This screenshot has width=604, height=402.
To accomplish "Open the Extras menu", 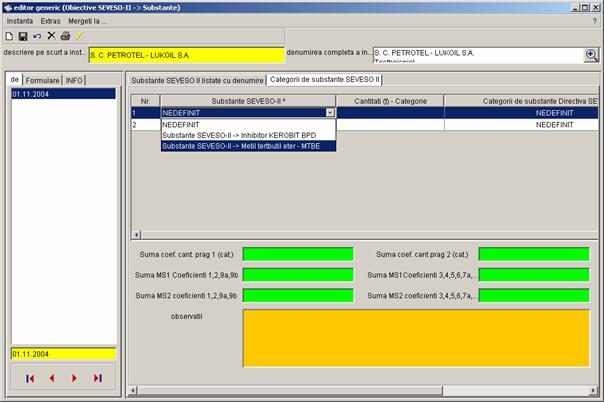I will pos(51,20).
